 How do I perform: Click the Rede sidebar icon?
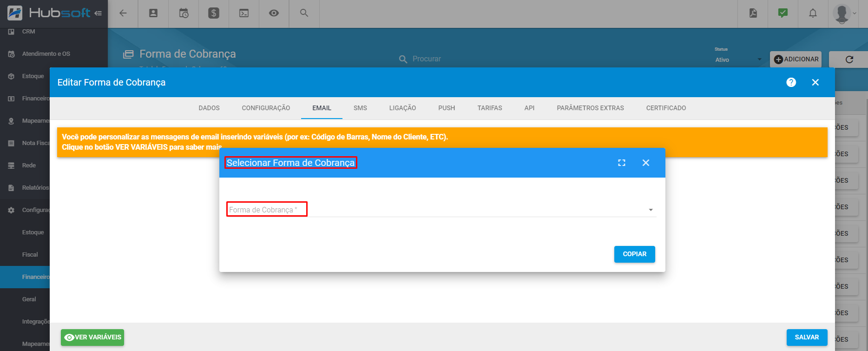(x=11, y=166)
